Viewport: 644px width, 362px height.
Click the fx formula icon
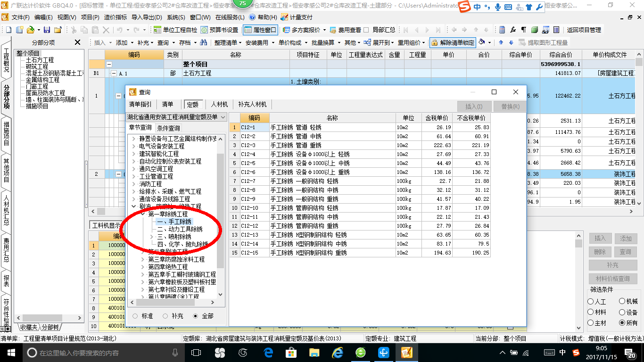513,30
